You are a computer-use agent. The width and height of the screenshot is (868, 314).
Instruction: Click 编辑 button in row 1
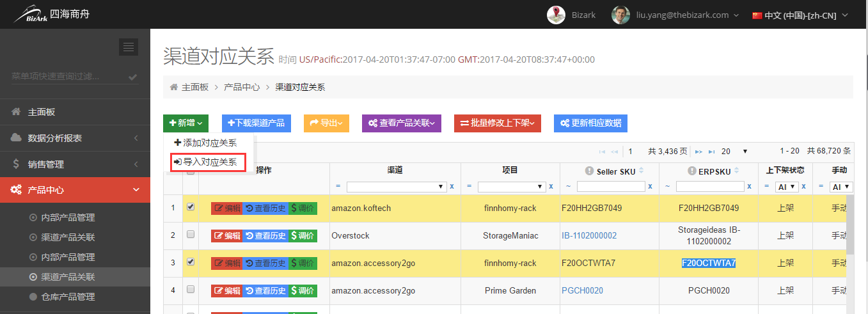point(227,208)
